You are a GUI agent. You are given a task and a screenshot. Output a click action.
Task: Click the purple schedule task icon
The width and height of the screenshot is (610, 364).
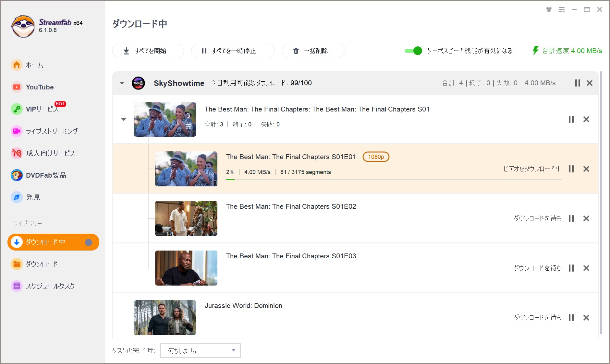(17, 286)
